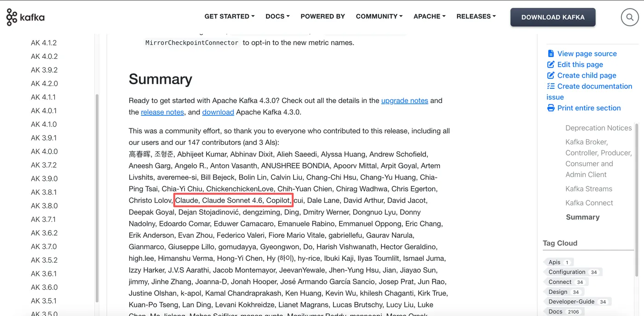Open AK 4.0.1 in sidebar
This screenshot has width=644, height=316.
44,110
